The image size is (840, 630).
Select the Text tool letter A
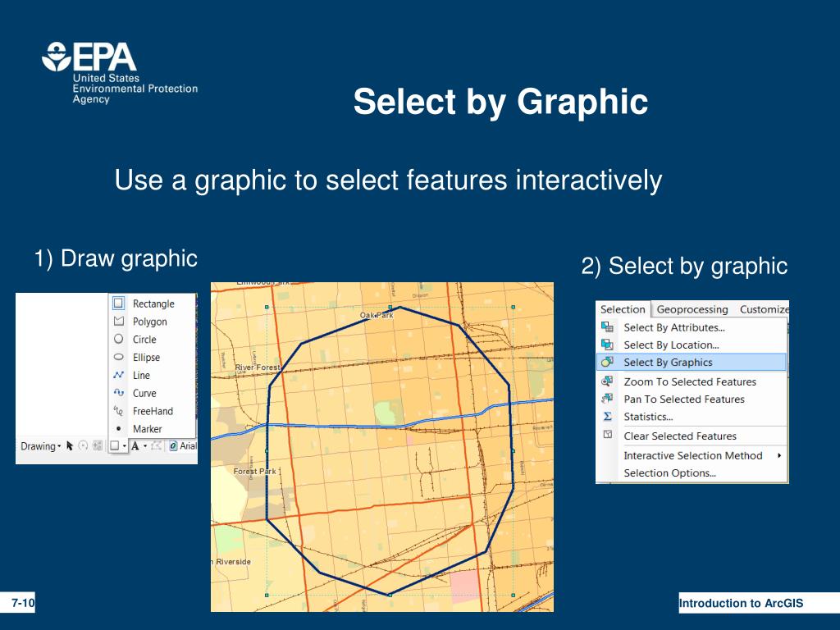pos(135,445)
